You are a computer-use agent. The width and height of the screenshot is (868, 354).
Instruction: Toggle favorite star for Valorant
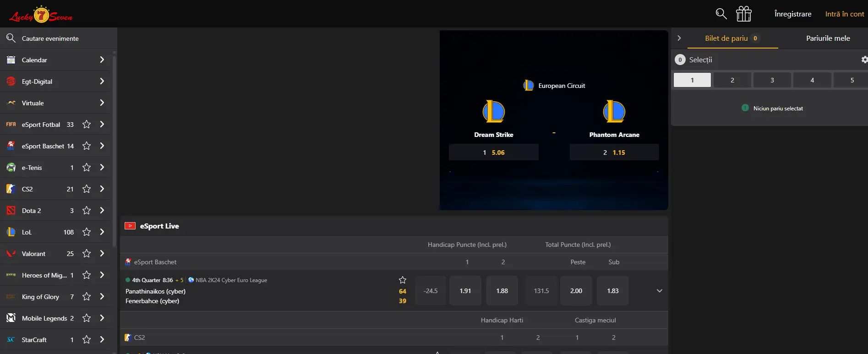click(87, 254)
